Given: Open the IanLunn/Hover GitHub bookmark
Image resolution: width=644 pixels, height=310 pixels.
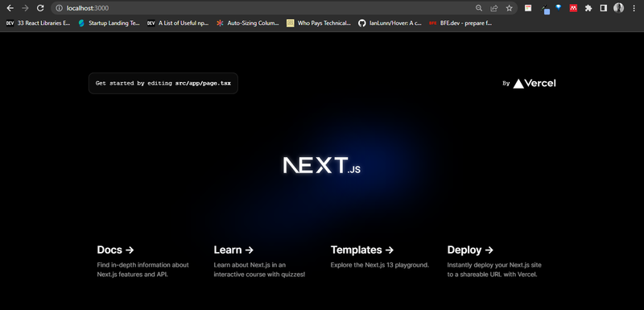Looking at the screenshot, I should (x=390, y=23).
